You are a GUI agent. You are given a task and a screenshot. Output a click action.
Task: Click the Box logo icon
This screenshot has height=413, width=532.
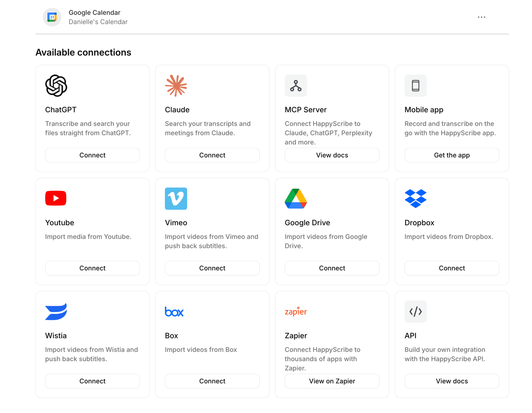coord(174,312)
